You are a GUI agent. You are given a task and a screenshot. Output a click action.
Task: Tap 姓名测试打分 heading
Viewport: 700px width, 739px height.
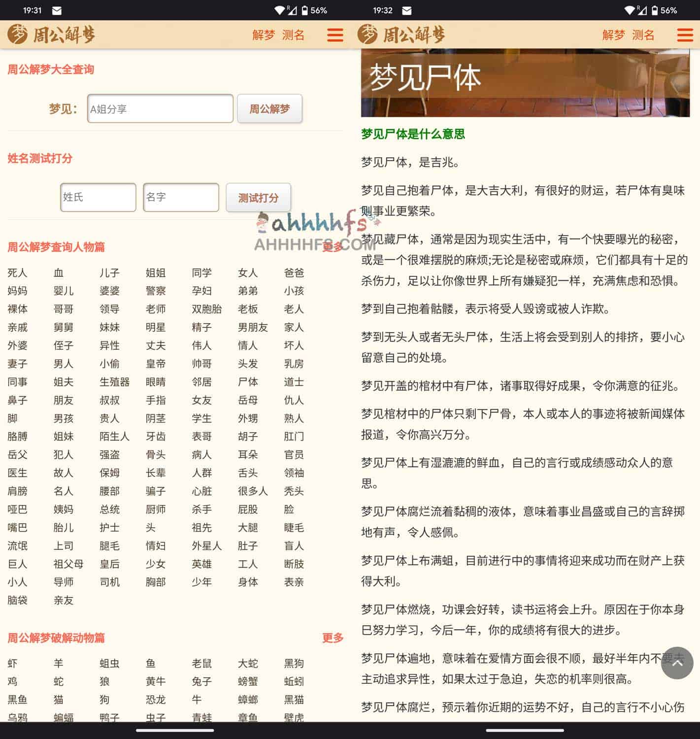click(x=40, y=159)
